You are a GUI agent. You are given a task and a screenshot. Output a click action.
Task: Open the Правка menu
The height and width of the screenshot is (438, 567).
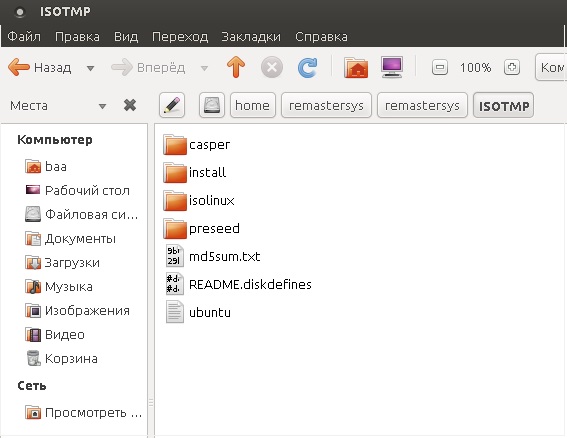(x=77, y=37)
